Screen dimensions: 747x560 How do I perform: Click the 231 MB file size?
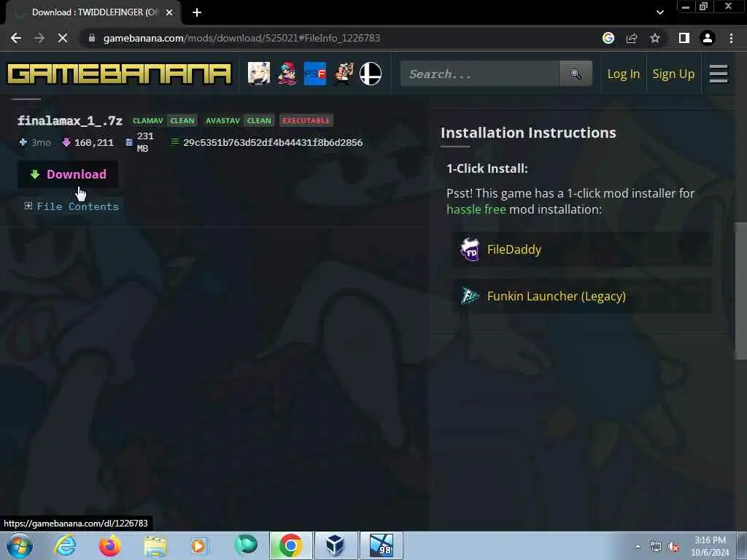click(145, 142)
